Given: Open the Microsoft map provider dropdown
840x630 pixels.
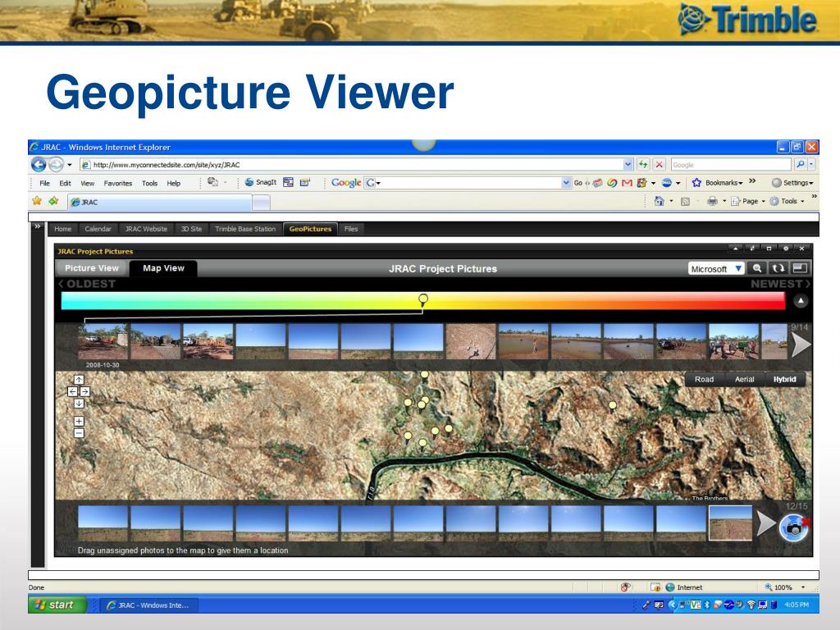Looking at the screenshot, I should coord(716,268).
